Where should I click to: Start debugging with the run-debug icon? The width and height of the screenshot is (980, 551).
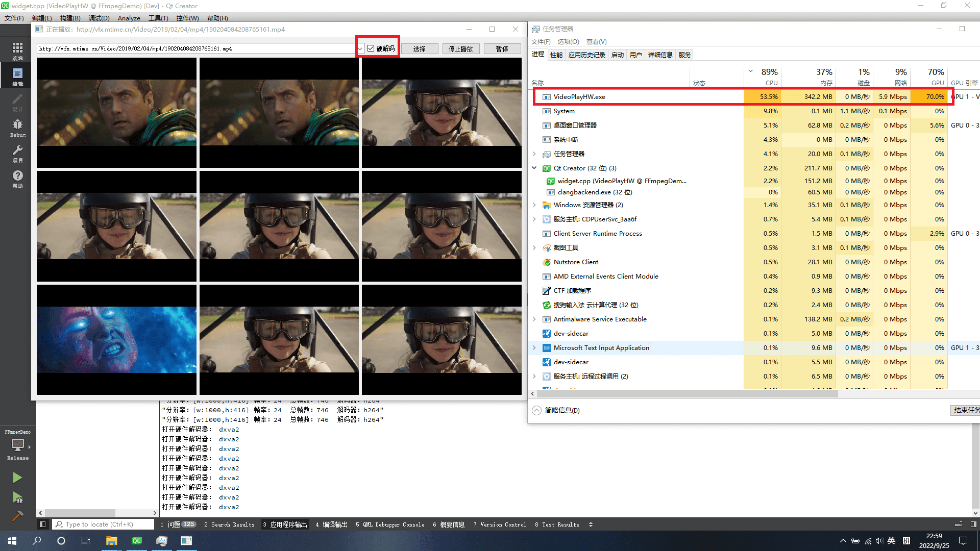click(x=17, y=497)
